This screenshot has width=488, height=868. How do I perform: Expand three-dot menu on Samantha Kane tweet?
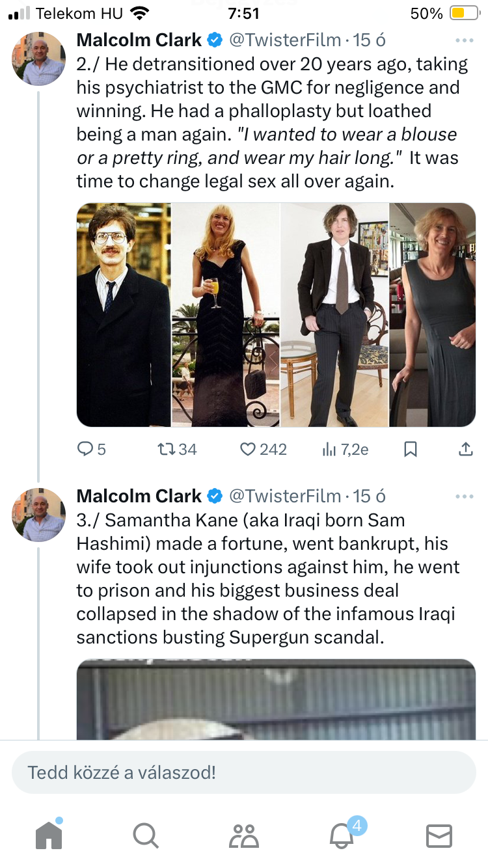coord(465,496)
